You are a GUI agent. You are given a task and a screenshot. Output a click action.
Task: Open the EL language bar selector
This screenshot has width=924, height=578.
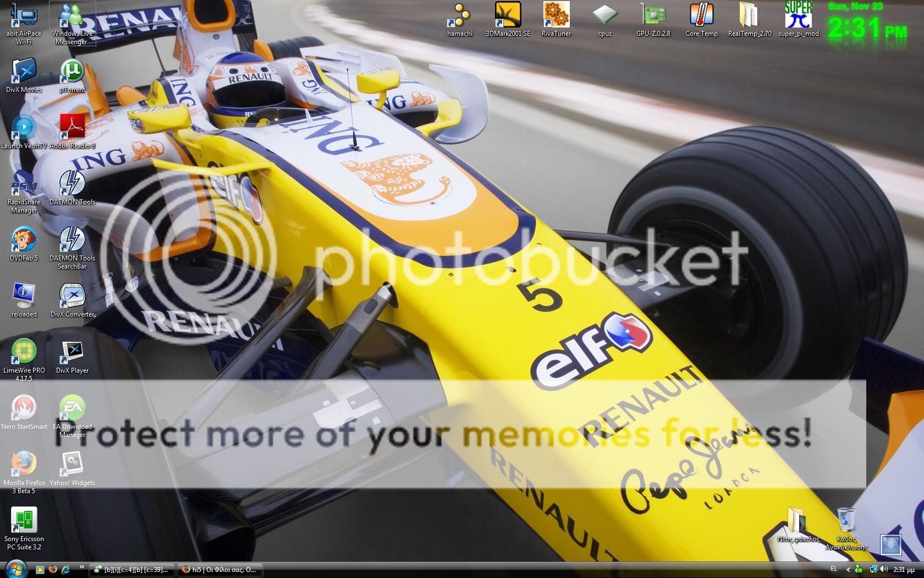[x=834, y=569]
